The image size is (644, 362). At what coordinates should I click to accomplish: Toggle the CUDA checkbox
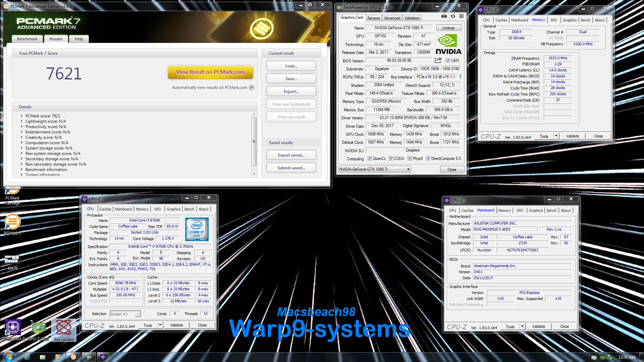pyautogui.click(x=391, y=159)
